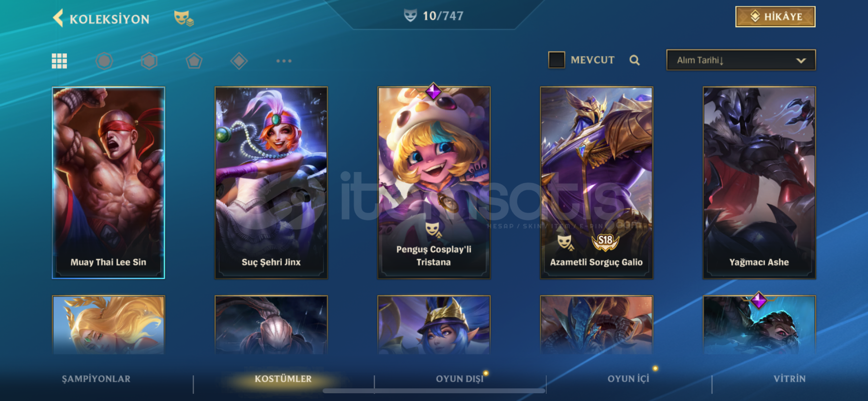Click the Hikâye button
The width and height of the screenshot is (868, 401).
coord(775,16)
